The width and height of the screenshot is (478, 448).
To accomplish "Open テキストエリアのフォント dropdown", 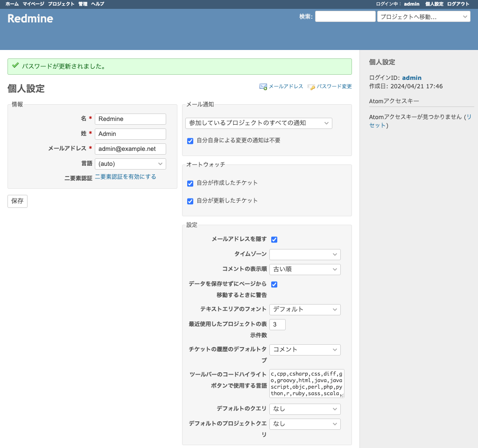I will 305,310.
